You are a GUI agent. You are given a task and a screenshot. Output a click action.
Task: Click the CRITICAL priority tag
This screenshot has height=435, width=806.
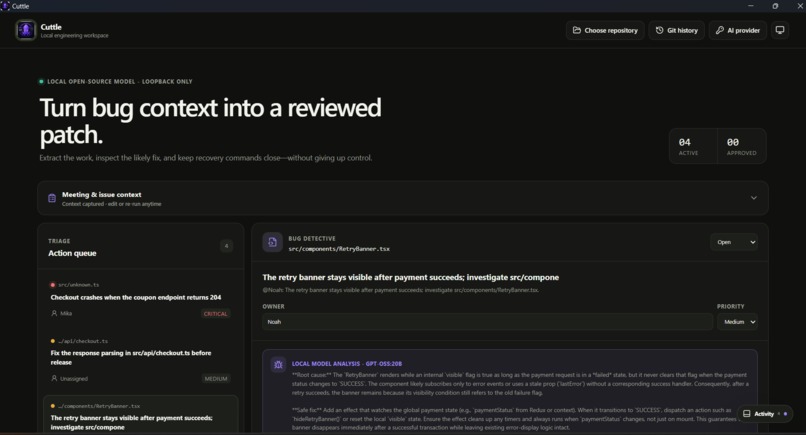215,314
